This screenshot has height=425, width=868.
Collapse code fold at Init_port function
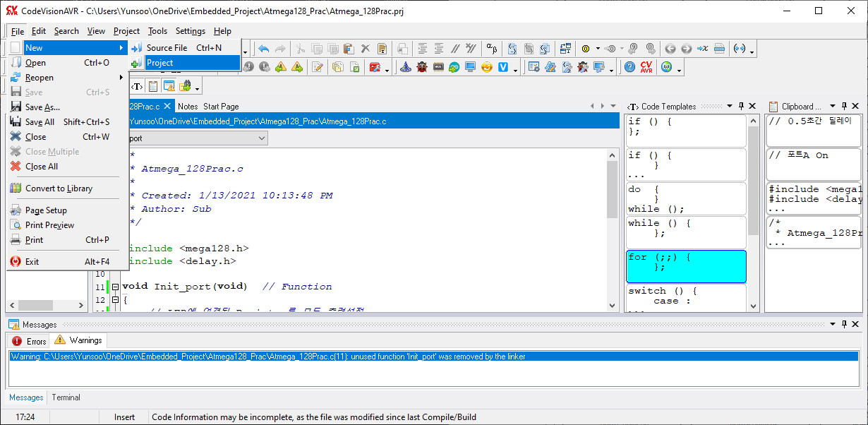(x=115, y=287)
